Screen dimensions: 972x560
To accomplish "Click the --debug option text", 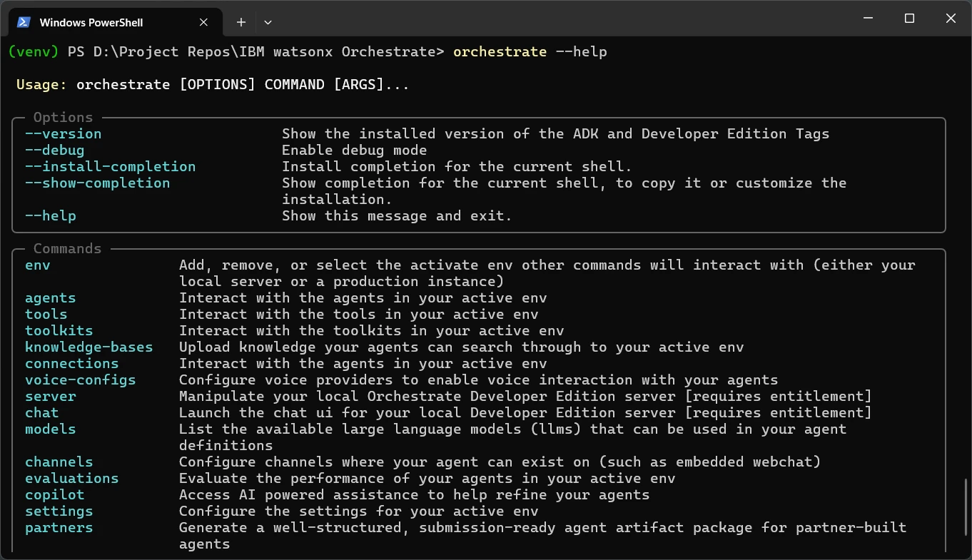I will pos(55,150).
